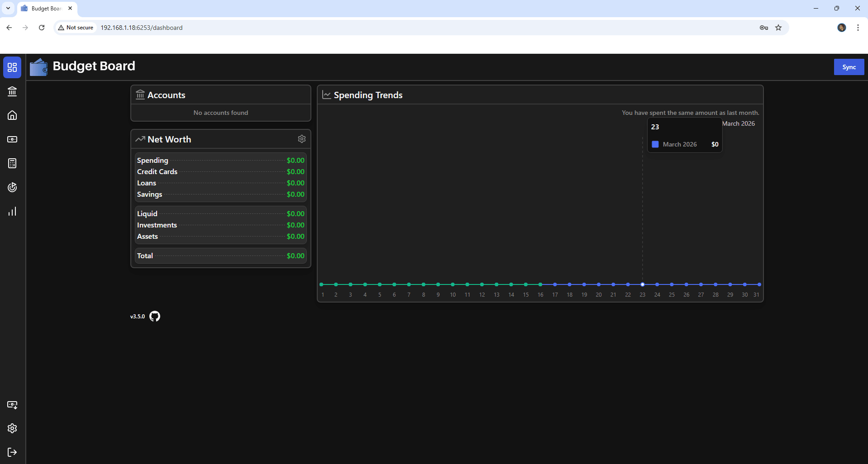Image resolution: width=868 pixels, height=464 pixels.
Task: Click the house icon in the sidebar
Action: 12,115
